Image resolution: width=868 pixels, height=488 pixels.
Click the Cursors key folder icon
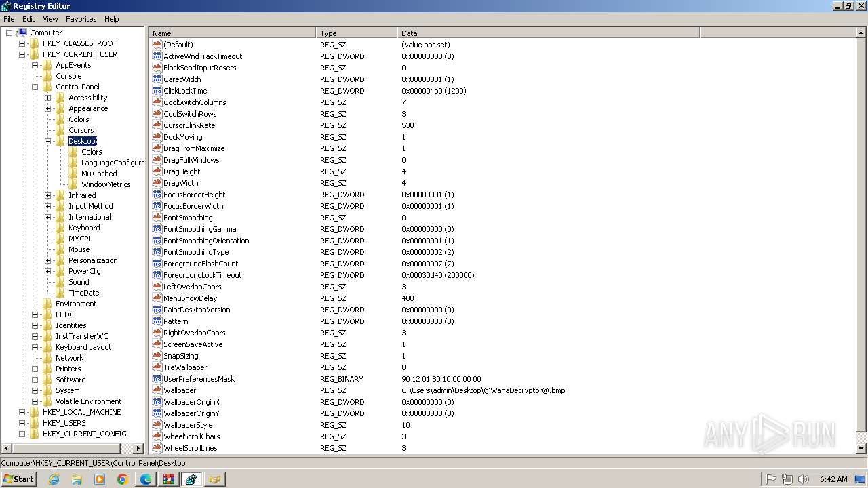pos(60,130)
